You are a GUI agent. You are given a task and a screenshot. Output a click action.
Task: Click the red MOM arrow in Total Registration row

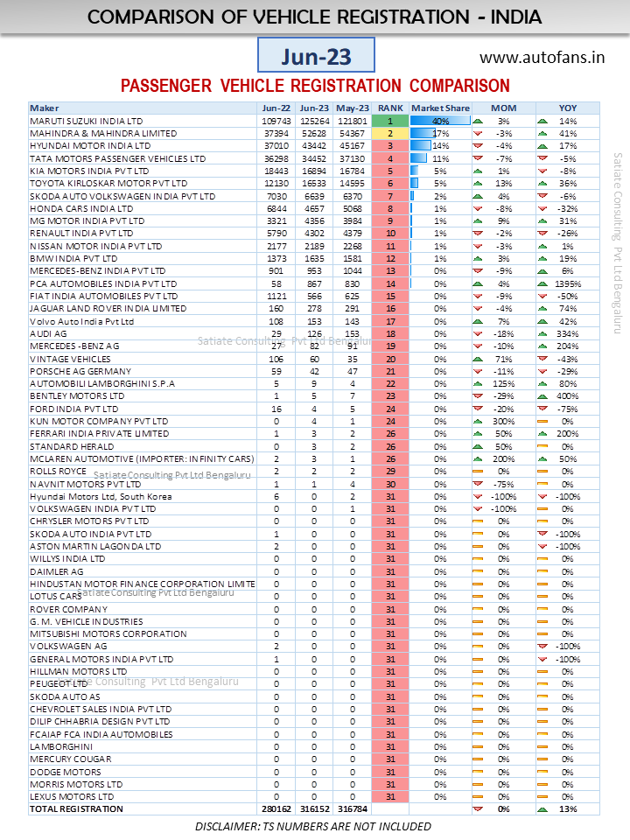click(478, 809)
